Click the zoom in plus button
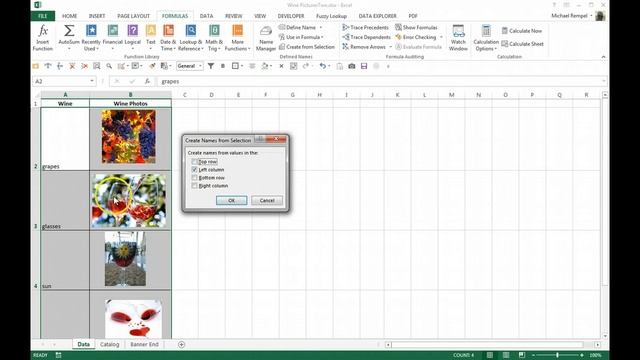This screenshot has height=360, width=640. tap(582, 355)
